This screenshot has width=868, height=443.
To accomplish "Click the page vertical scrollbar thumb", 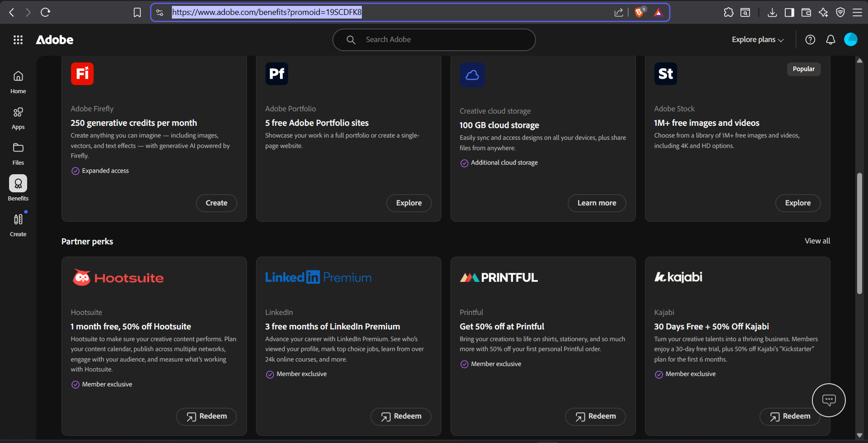I will click(859, 233).
